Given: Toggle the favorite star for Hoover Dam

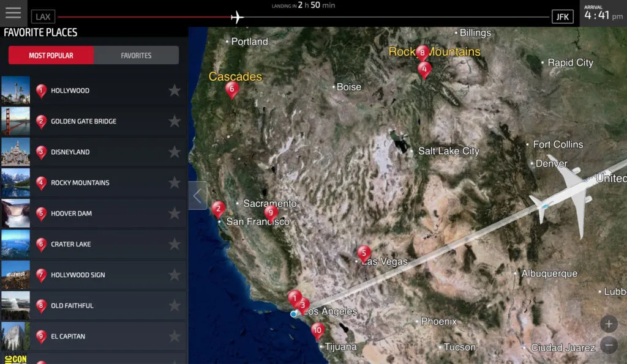Looking at the screenshot, I should click(175, 214).
